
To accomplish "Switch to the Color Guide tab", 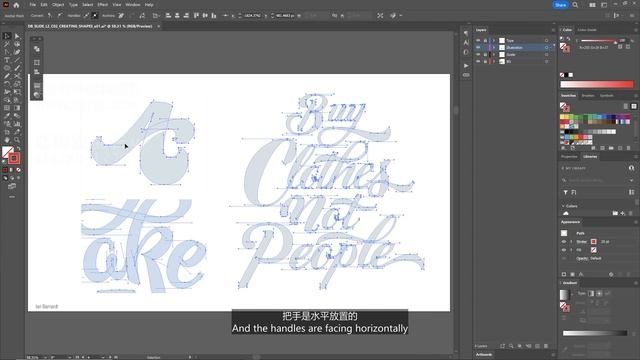I will tap(587, 30).
